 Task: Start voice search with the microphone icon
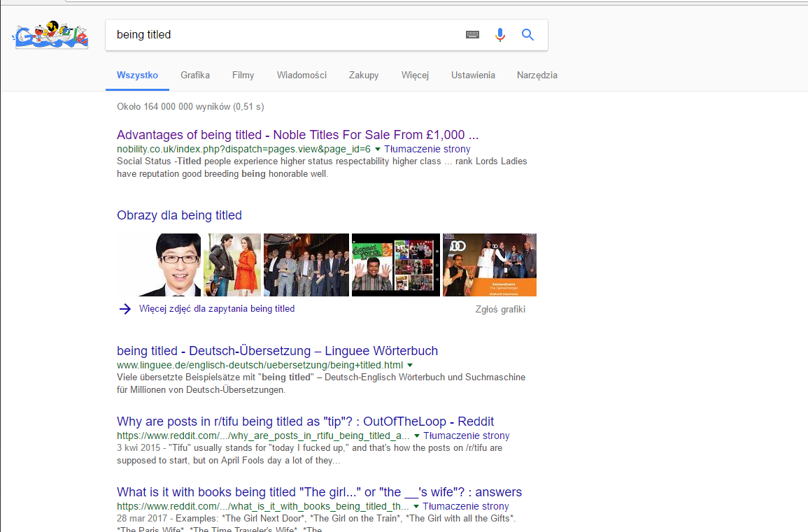coord(500,34)
